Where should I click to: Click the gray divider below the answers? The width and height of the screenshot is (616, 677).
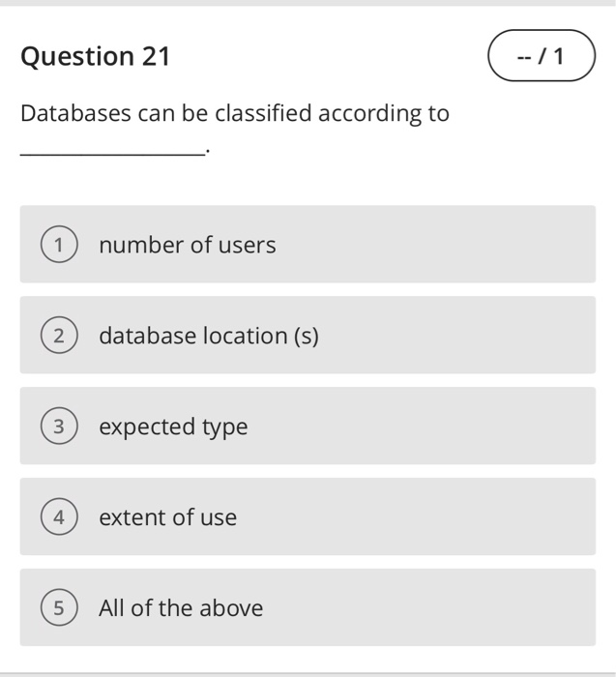[308, 674]
